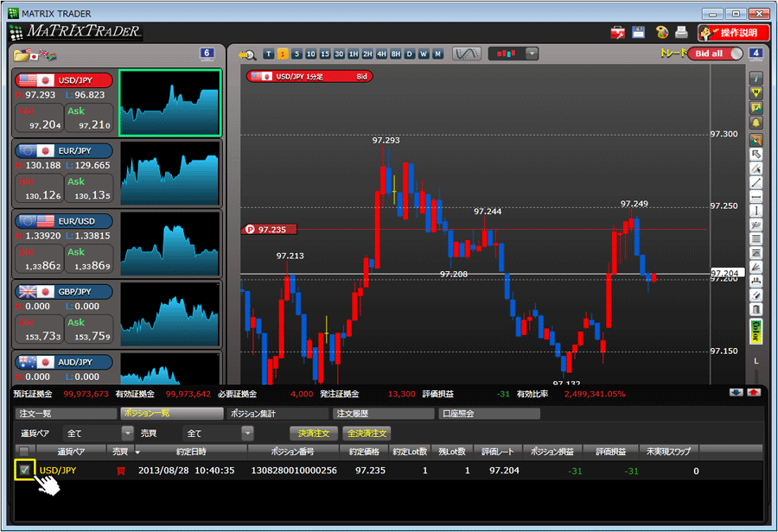778x532 pixels.
Task: Select the vertical line drawing tool
Action: [x=756, y=211]
